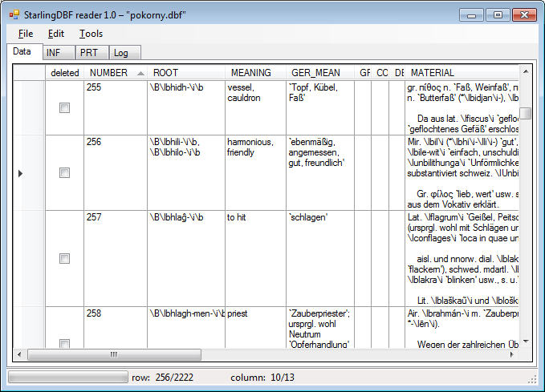Click the deleted column header
The width and height of the screenshot is (545, 392).
click(x=65, y=73)
